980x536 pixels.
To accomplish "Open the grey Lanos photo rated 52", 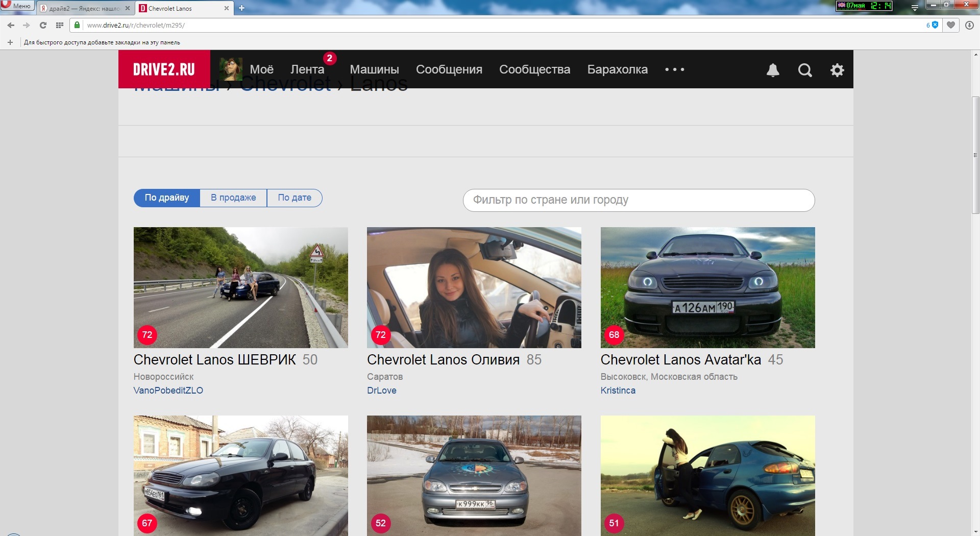I will (x=474, y=476).
